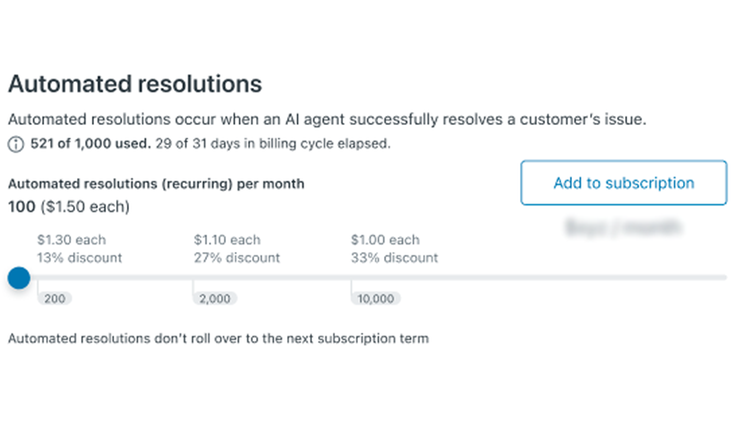Viewport: 750px width, 424px height.
Task: Click the $1.00 each discount tier label
Action: point(385,240)
